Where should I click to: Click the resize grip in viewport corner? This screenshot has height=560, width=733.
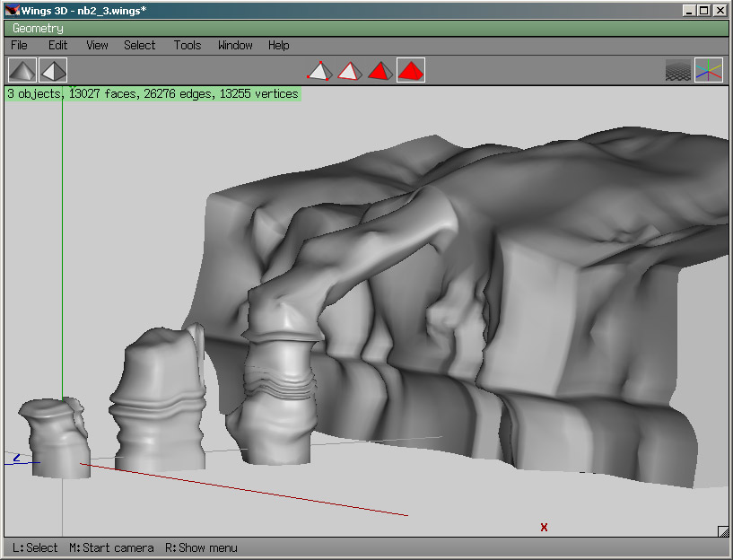723,531
